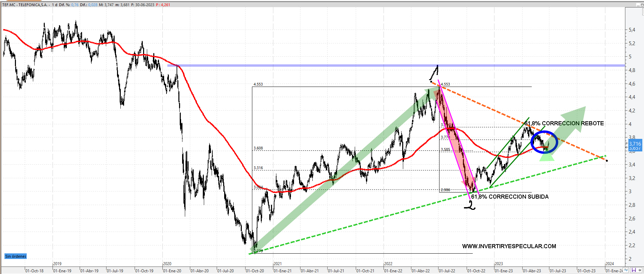Screen dimensions: 644x274
Task: Select the '61,8% CORRECCION SUBIDA' text annotation
Action: pos(510,197)
